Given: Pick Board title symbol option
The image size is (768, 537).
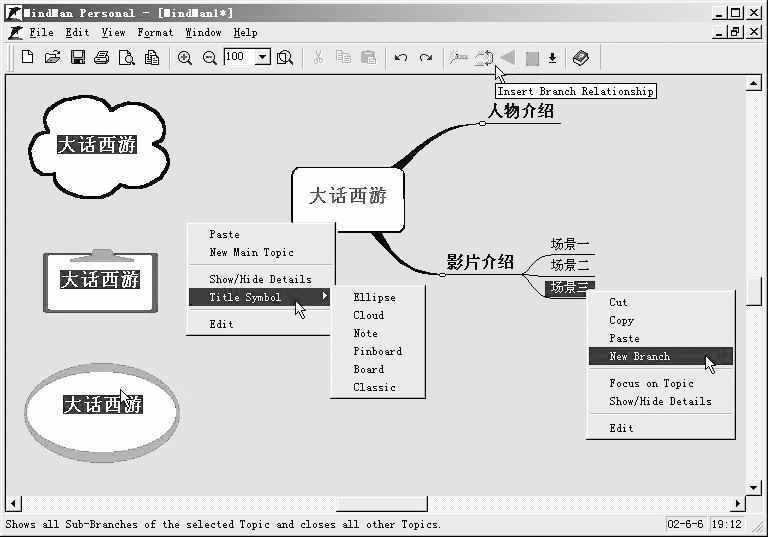Looking at the screenshot, I should click(x=377, y=369).
